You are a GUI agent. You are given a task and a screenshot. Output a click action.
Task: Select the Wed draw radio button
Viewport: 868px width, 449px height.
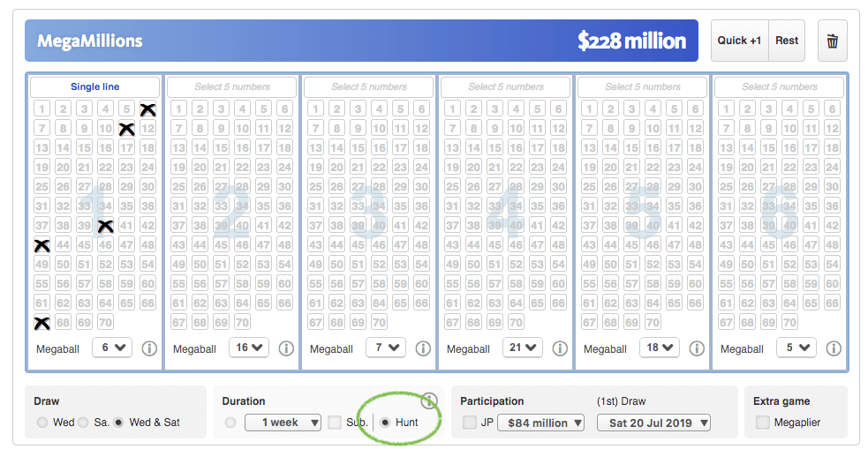tap(42, 423)
